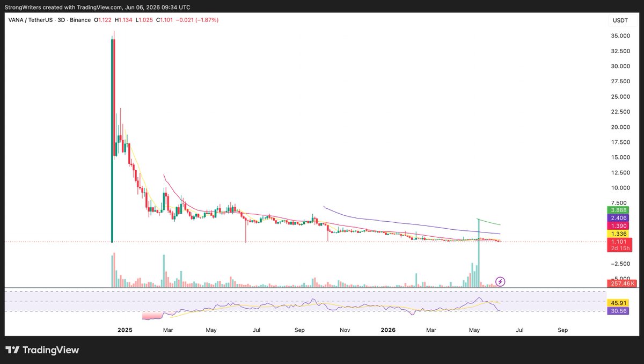The width and height of the screenshot is (644, 364).
Task: Click the 2d 15h bar countdown label
Action: (x=620, y=249)
